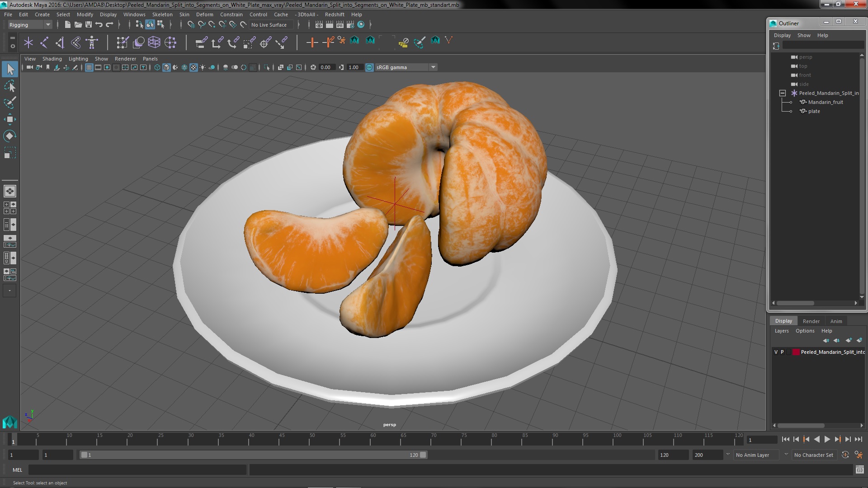Click the Create Locator star shelf icon
This screenshot has height=488, width=868.
pos(28,42)
